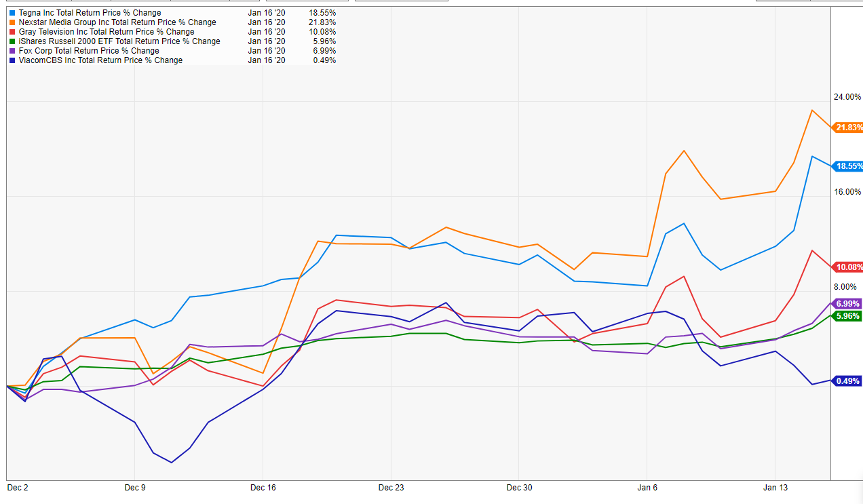Click the Jan 13 x-axis date label

tap(775, 488)
